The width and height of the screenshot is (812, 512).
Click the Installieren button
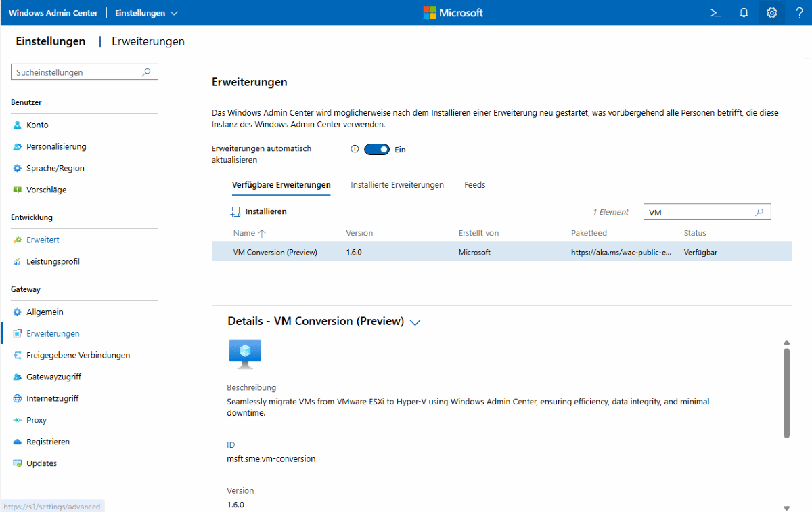(258, 212)
